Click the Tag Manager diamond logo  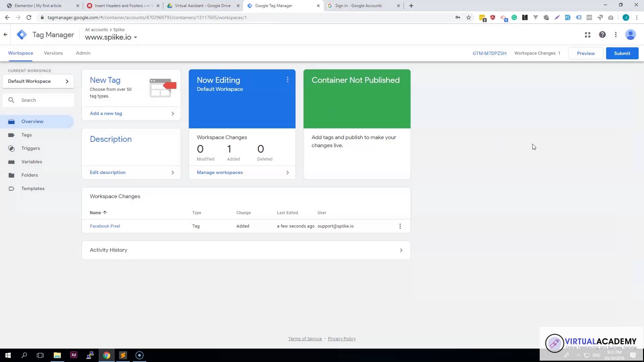click(x=22, y=35)
